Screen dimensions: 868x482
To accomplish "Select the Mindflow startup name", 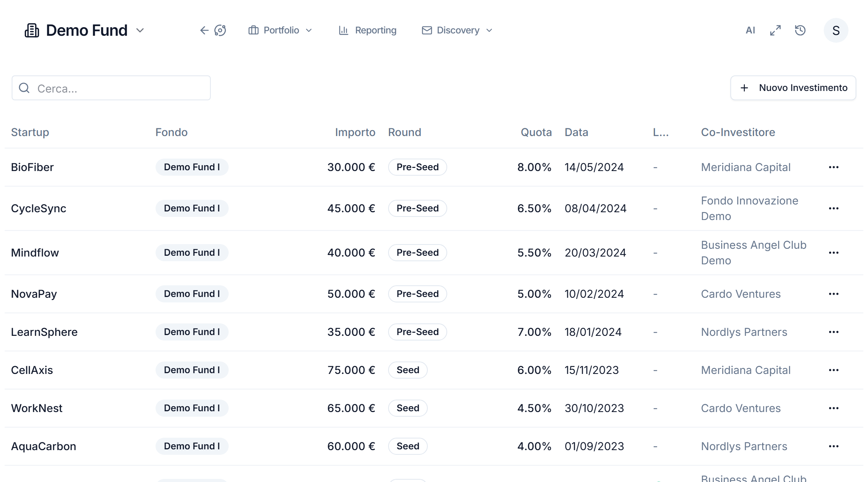I will coord(35,253).
